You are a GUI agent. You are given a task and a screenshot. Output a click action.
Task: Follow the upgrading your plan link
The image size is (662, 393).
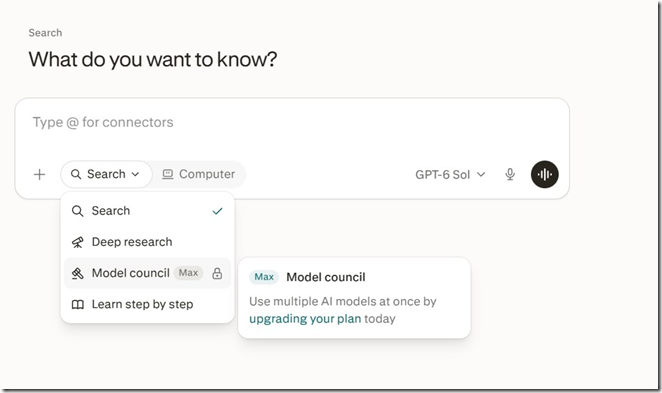(305, 319)
